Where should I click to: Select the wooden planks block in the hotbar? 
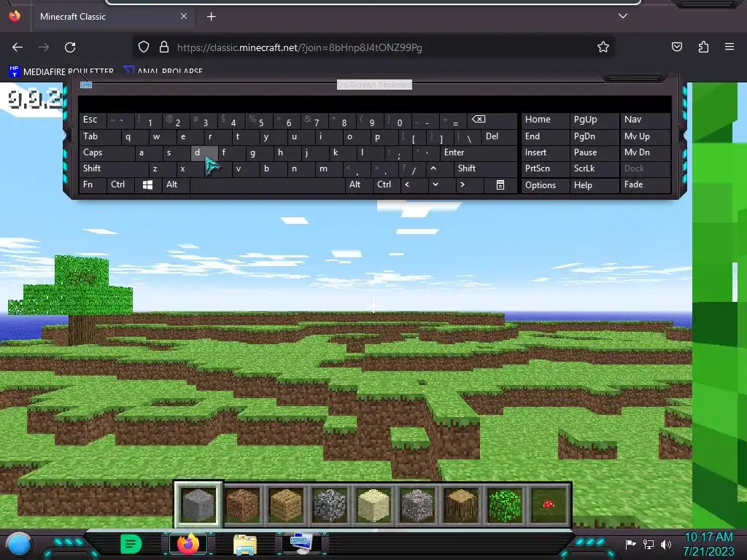click(286, 505)
